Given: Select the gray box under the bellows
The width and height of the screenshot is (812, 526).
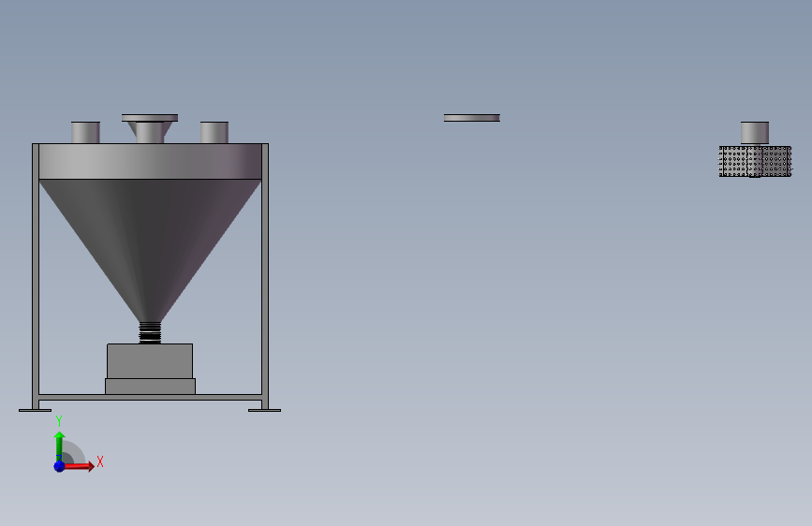Looking at the screenshot, I should point(150,361).
